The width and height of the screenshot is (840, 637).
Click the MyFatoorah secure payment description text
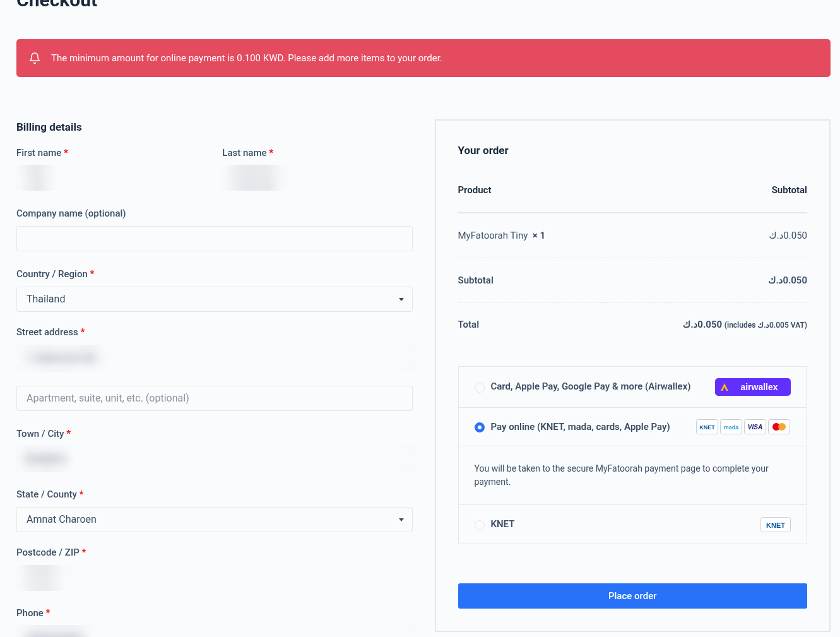tap(622, 475)
